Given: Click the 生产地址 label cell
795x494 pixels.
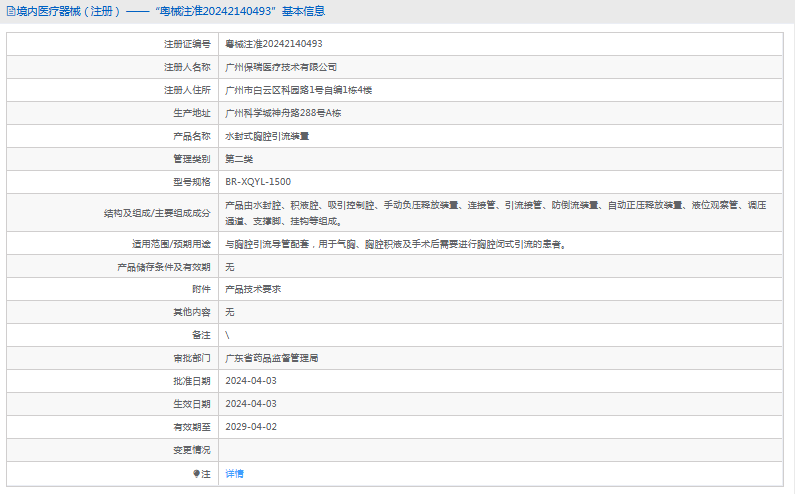Looking at the screenshot, I should 113,113.
